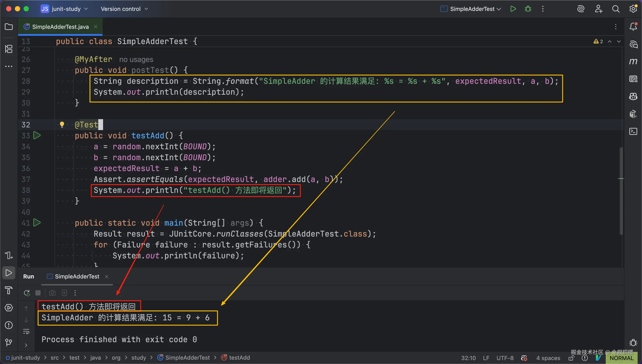Open the Maven tool window
The width and height of the screenshot is (642, 364).
(x=633, y=62)
